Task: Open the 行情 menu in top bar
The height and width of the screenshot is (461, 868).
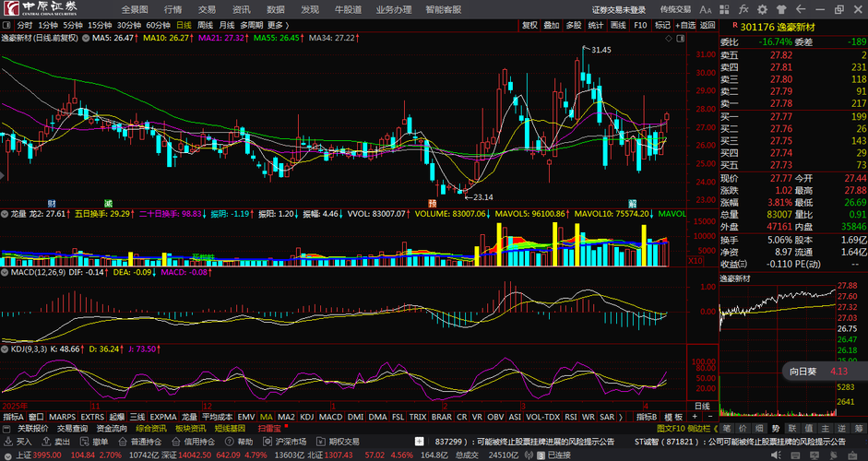Action: (x=172, y=9)
